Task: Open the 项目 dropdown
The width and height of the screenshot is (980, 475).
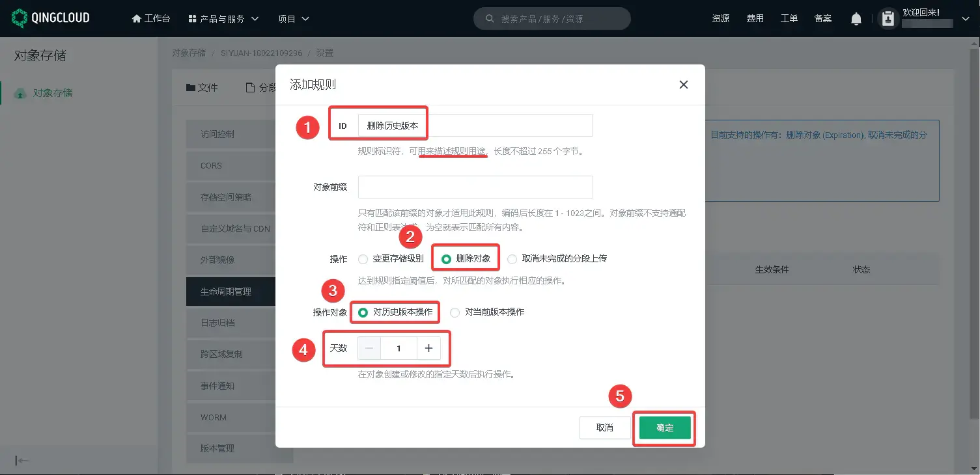Action: coord(293,18)
